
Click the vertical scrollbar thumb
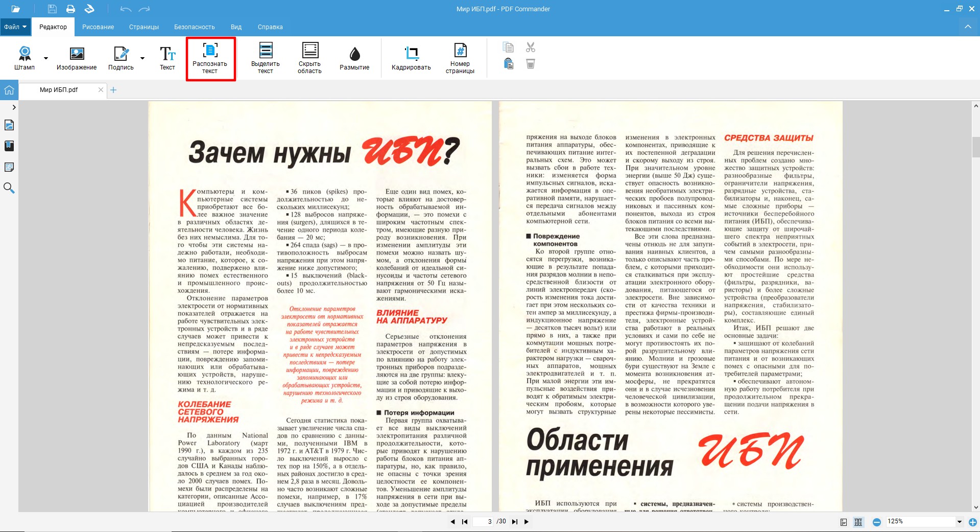point(976,147)
